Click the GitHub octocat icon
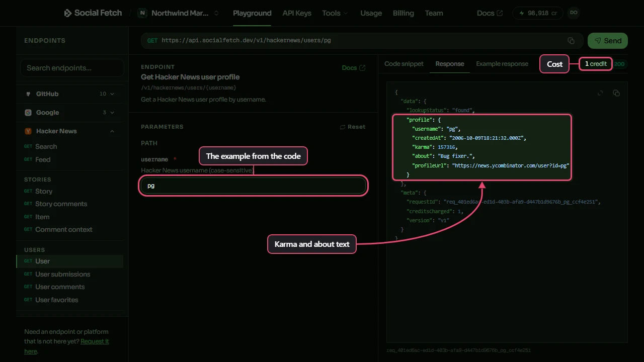The width and height of the screenshot is (644, 362). [x=28, y=94]
